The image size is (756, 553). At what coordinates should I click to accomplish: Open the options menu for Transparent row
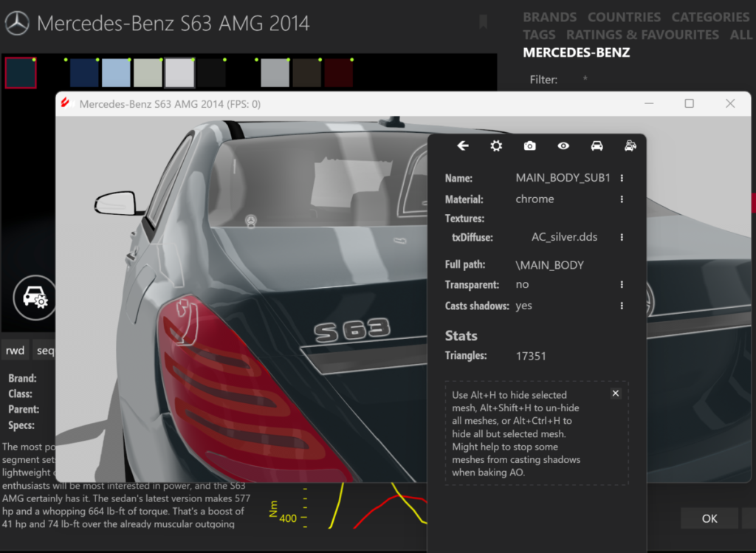(622, 284)
